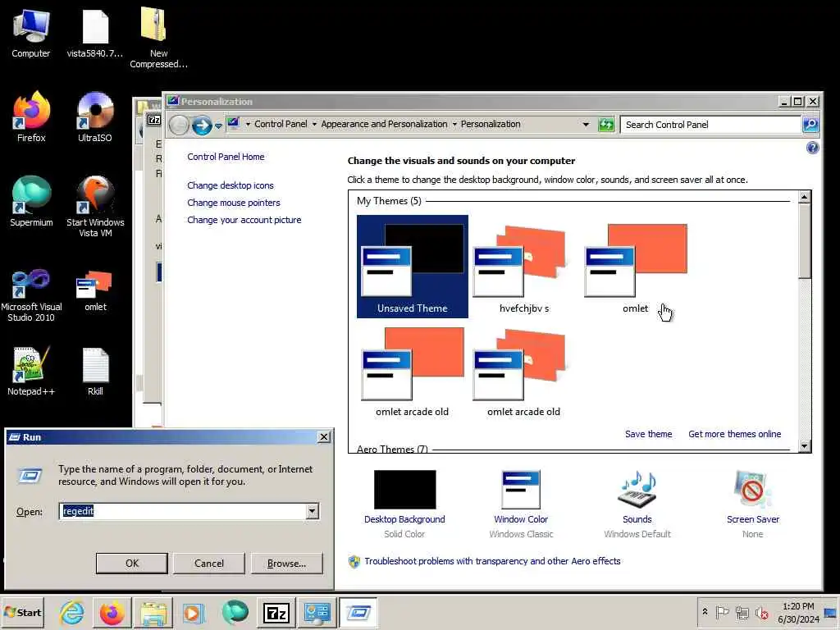Open Troubleshoot transparency and Aero effects link

click(492, 561)
